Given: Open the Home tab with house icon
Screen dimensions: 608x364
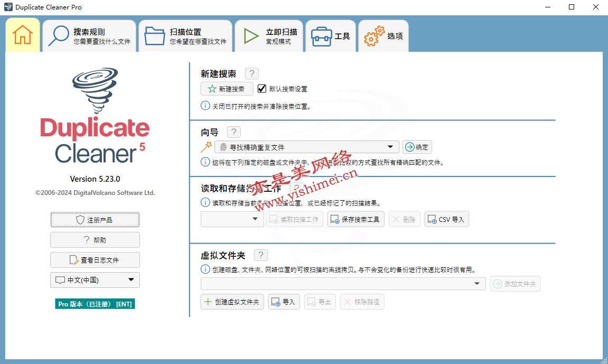Looking at the screenshot, I should (23, 35).
